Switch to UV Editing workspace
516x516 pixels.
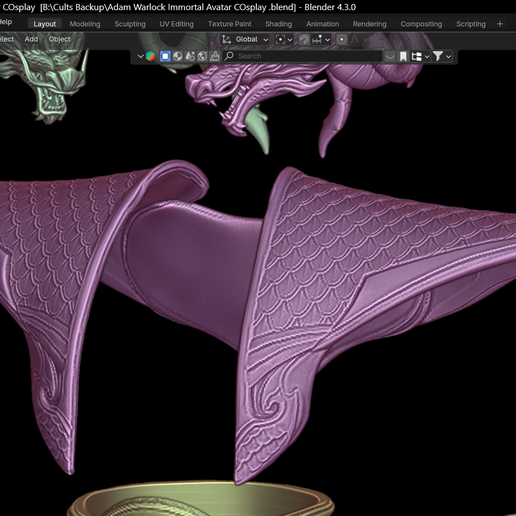tap(176, 24)
